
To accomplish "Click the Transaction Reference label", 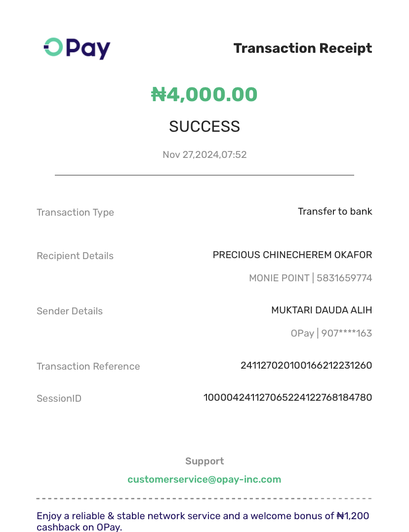I will 88,367.
